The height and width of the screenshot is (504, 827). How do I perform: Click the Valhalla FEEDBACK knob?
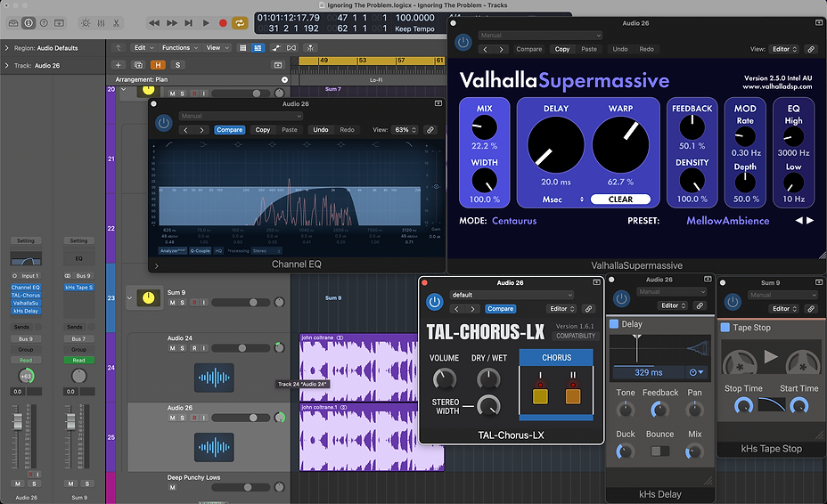coord(692,127)
